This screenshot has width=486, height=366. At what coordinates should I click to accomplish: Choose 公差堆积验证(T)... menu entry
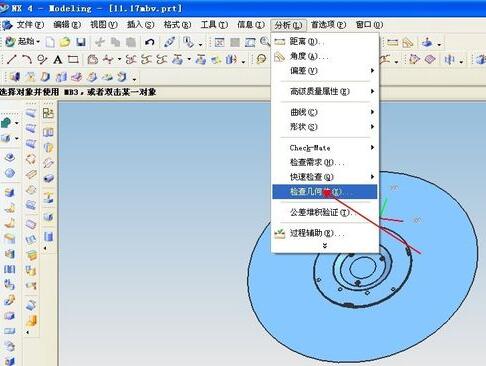pos(325,212)
